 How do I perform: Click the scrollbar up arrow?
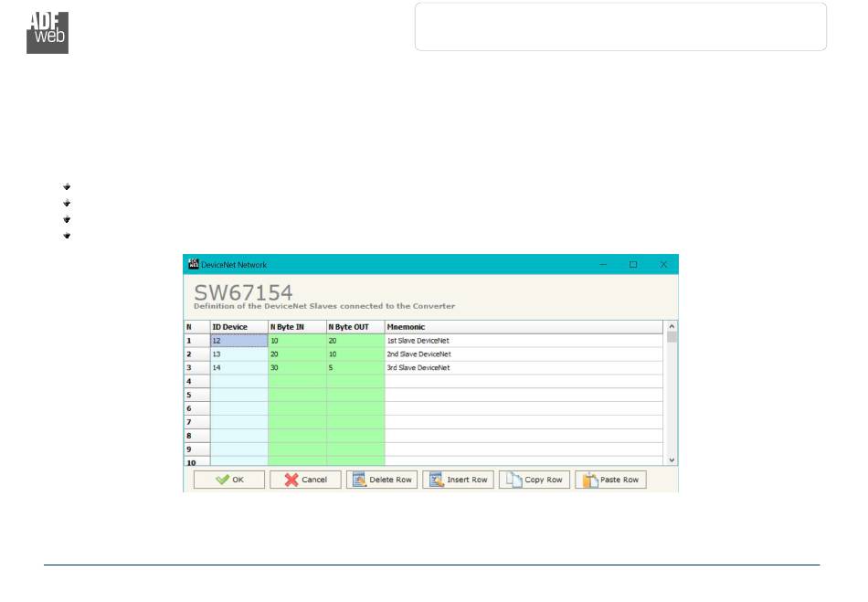(672, 326)
